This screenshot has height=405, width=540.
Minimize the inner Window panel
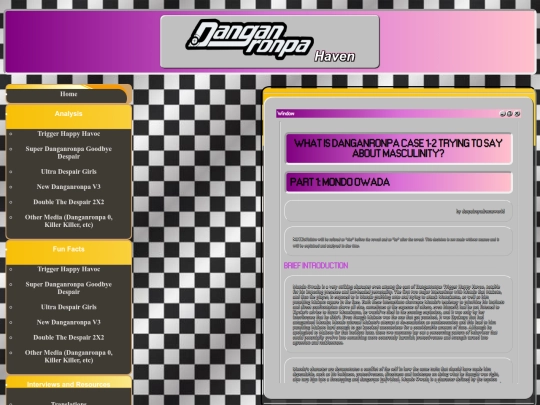(x=502, y=114)
